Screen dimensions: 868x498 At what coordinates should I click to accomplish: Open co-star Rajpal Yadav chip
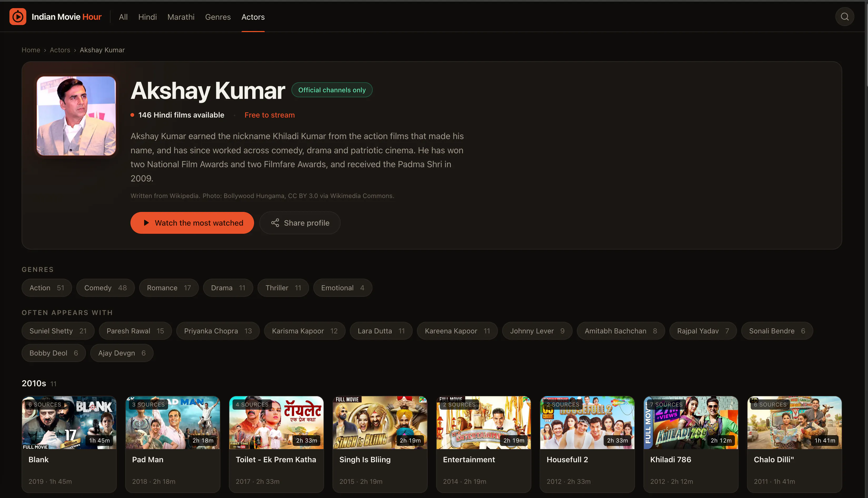click(703, 331)
